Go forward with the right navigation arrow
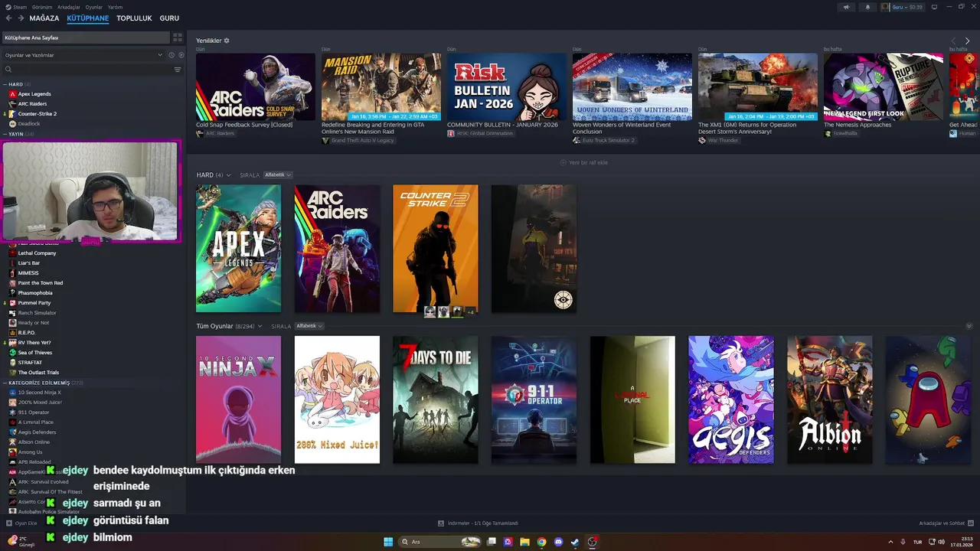This screenshot has width=980, height=551. coord(20,18)
